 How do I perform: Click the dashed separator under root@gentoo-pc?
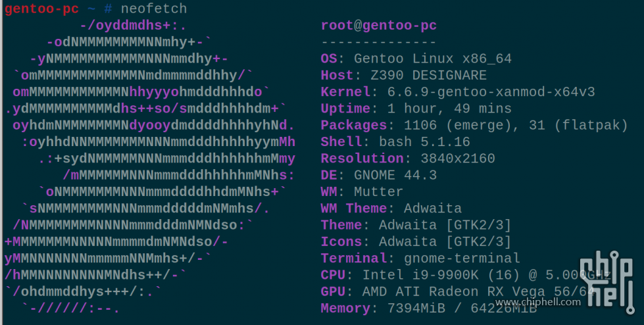point(379,42)
